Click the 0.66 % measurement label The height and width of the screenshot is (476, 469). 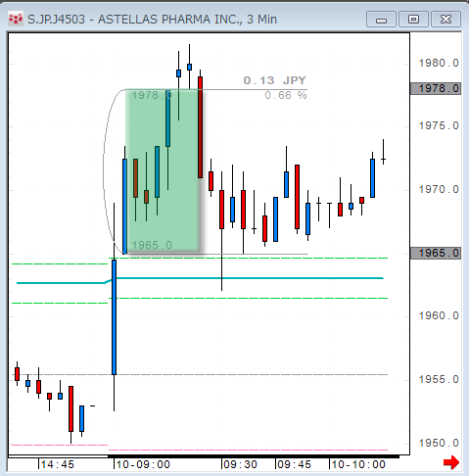[286, 95]
